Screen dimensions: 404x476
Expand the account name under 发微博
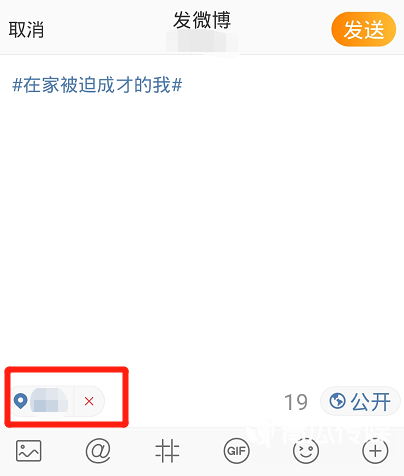click(x=202, y=42)
